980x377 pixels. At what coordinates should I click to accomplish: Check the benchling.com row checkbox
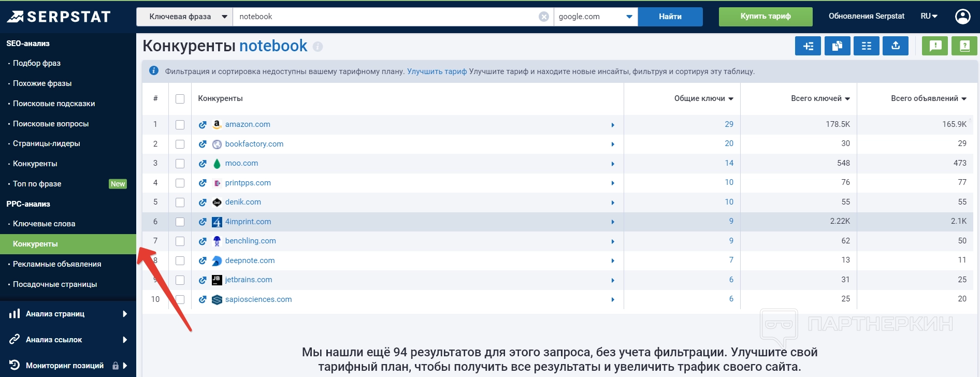180,241
